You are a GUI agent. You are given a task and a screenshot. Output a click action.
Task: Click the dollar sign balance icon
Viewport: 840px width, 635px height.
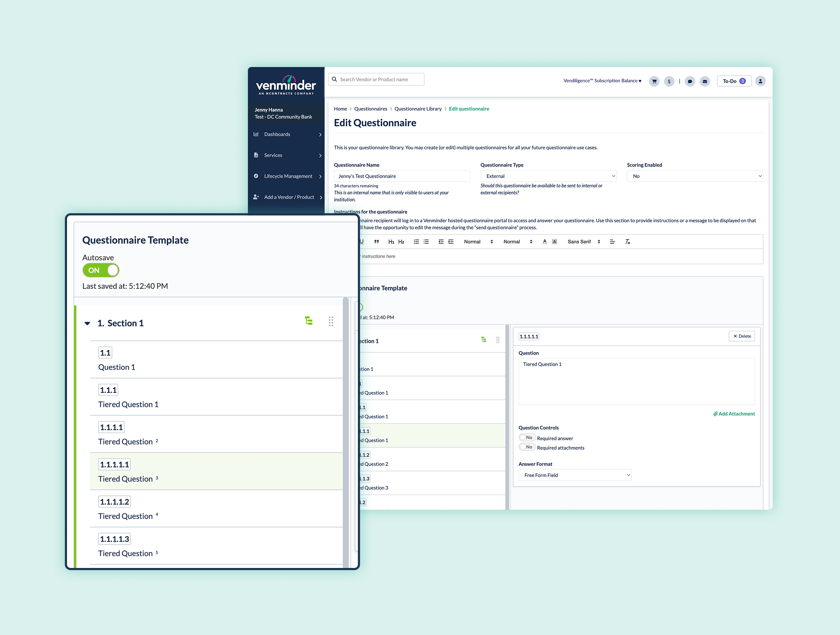coord(669,81)
